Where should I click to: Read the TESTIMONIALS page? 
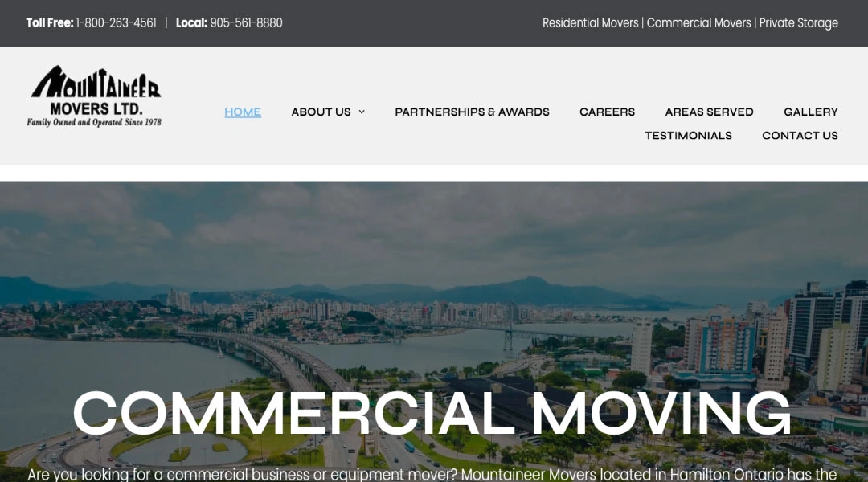[x=688, y=135]
